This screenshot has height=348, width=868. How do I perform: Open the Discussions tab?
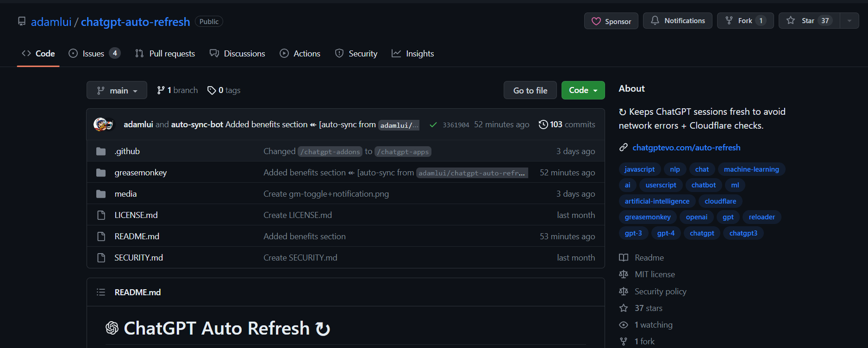[x=237, y=54]
